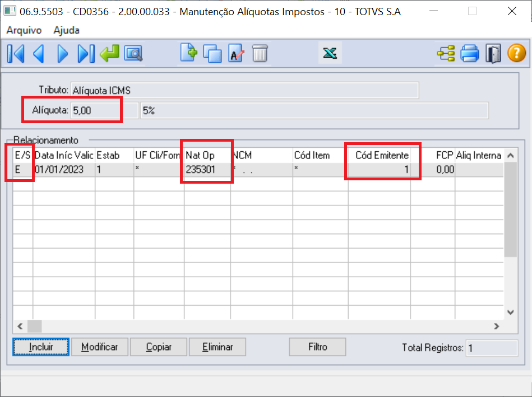Image resolution: width=532 pixels, height=397 pixels.
Task: Export to Excel icon
Action: [x=330, y=53]
